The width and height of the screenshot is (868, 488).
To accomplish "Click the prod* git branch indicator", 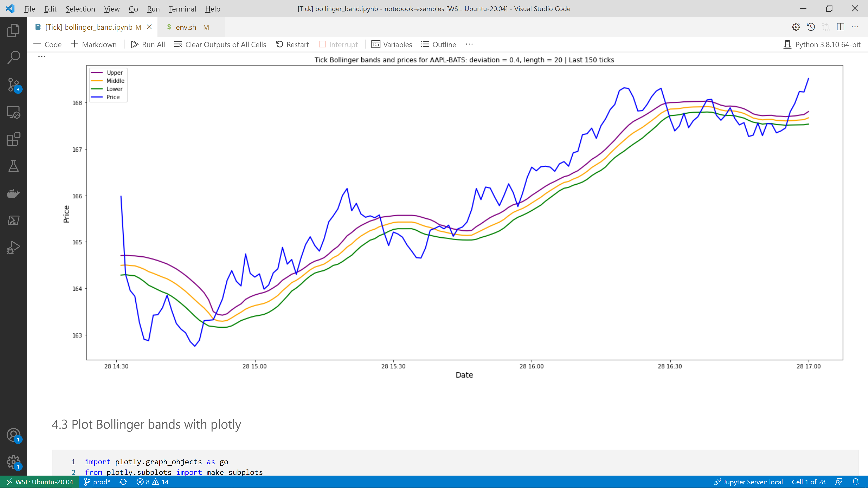I will coord(97,482).
